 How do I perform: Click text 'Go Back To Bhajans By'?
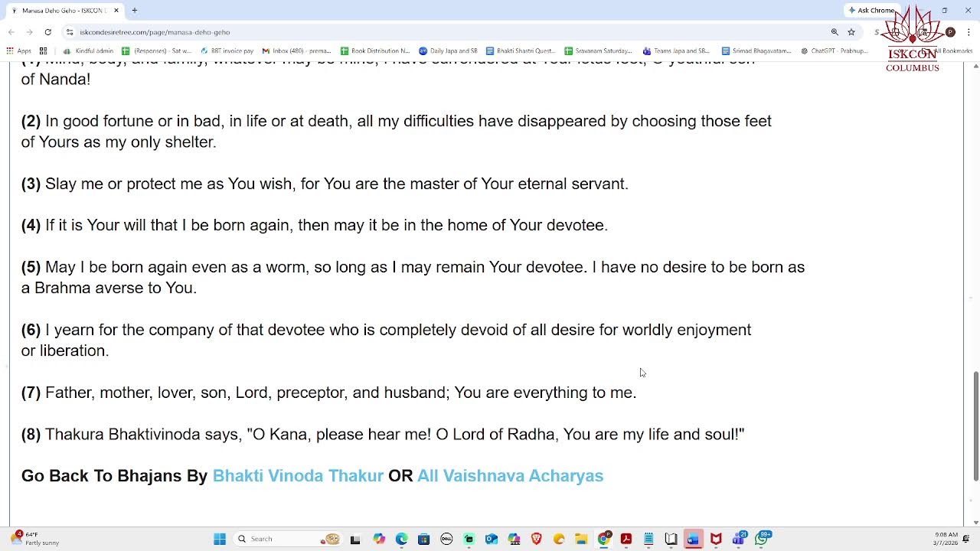(x=114, y=475)
